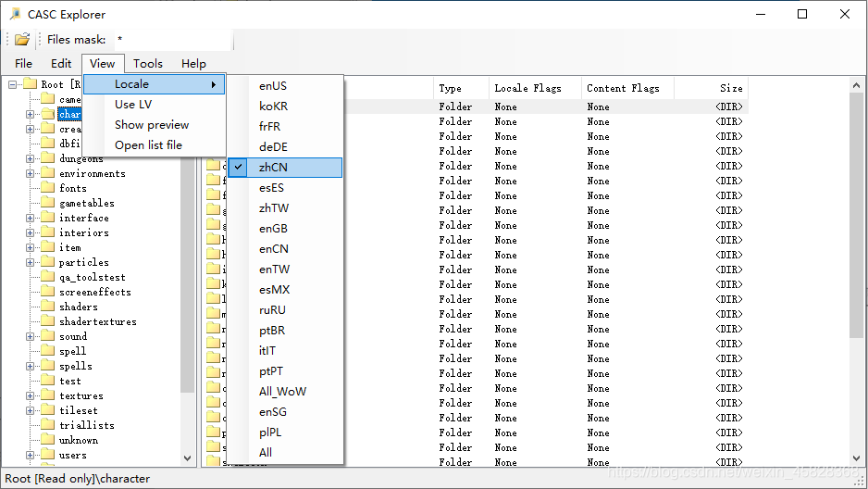Click the folder icon beside tileset

pos(48,410)
